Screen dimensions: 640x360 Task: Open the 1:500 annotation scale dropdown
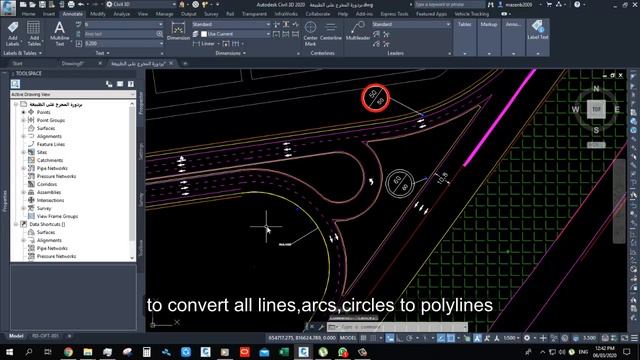point(511,338)
